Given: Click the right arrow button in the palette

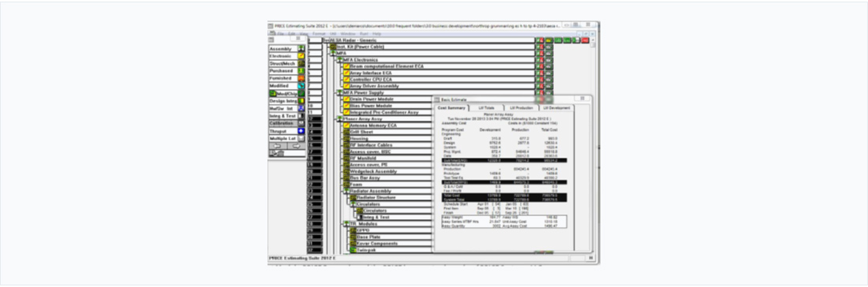Looking at the screenshot, I should [x=296, y=146].
